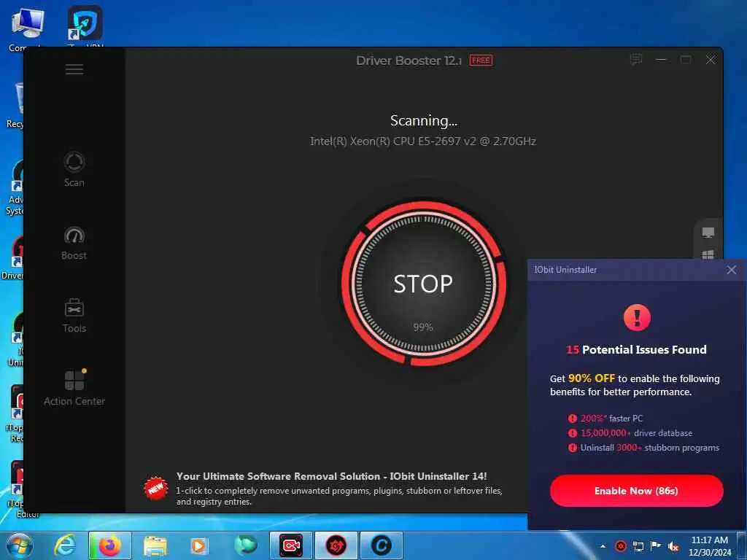Click the 99% scan progress indicator

(423, 327)
